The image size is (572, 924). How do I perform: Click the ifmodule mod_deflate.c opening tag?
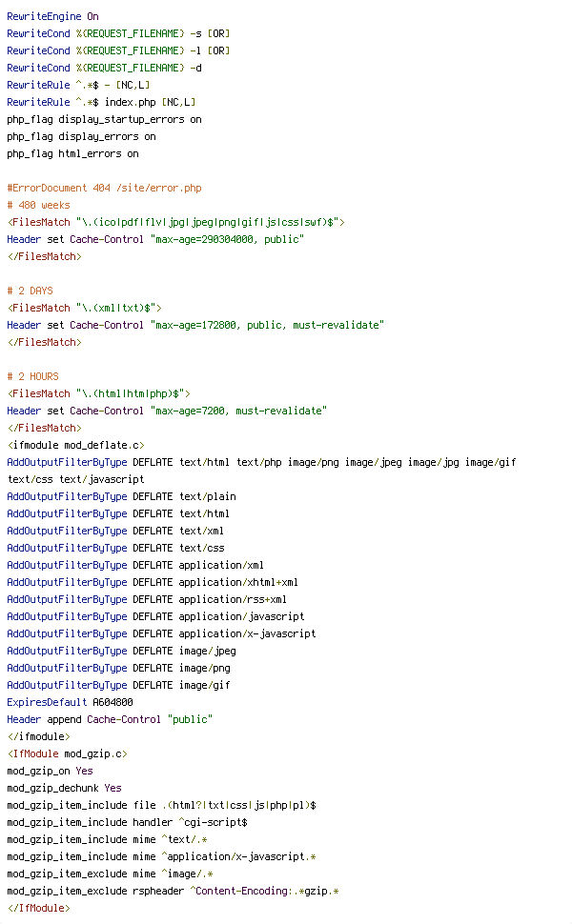tap(75, 445)
